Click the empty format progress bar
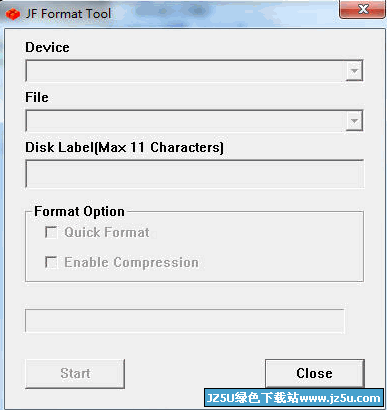The width and height of the screenshot is (387, 410). pos(185,321)
